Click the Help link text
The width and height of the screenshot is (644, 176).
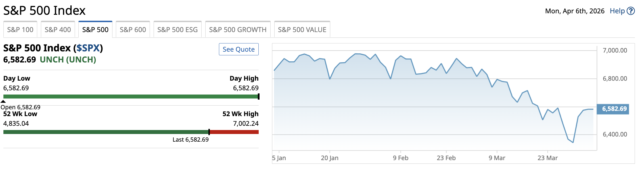(x=617, y=11)
